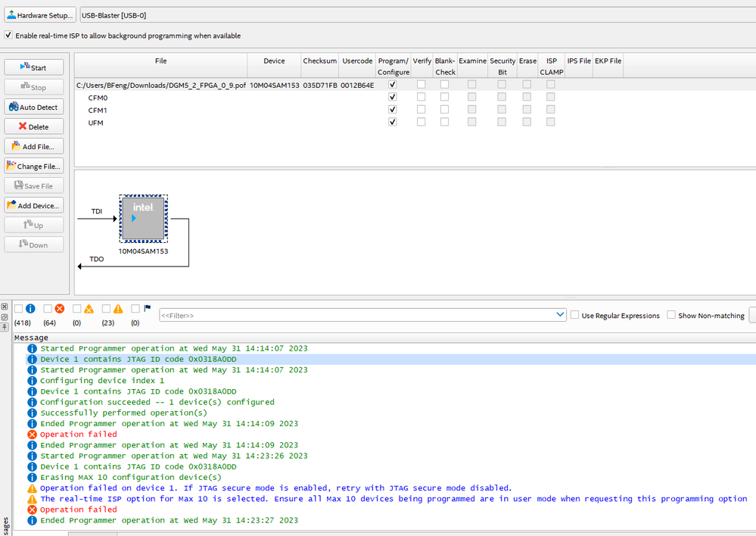Close the messages panel with X icon
Image resolution: width=756 pixels, height=536 pixels.
[x=5, y=307]
